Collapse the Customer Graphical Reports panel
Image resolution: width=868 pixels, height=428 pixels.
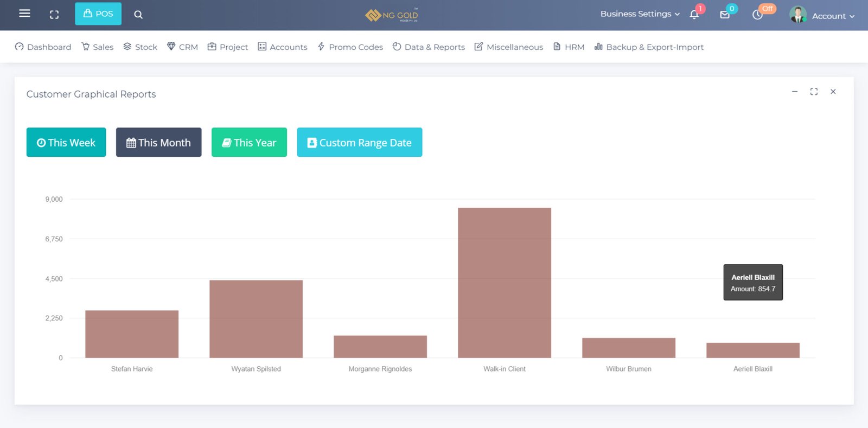point(795,92)
